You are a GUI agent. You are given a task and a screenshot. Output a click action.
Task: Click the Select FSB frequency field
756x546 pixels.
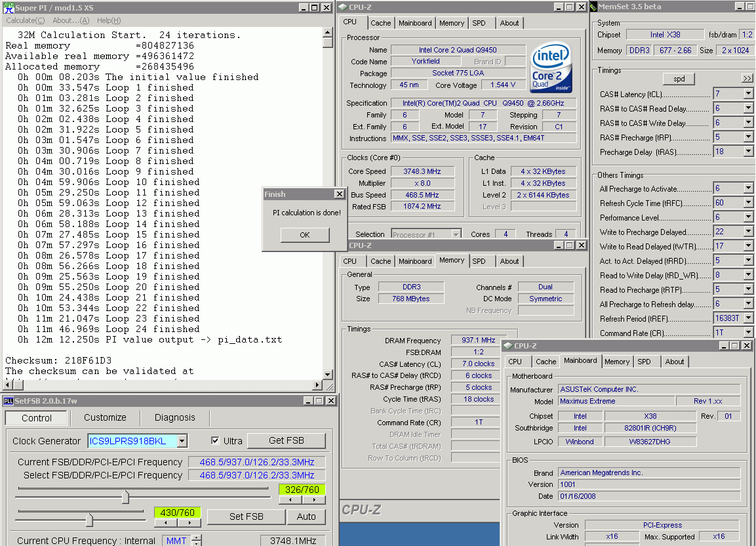click(256, 476)
